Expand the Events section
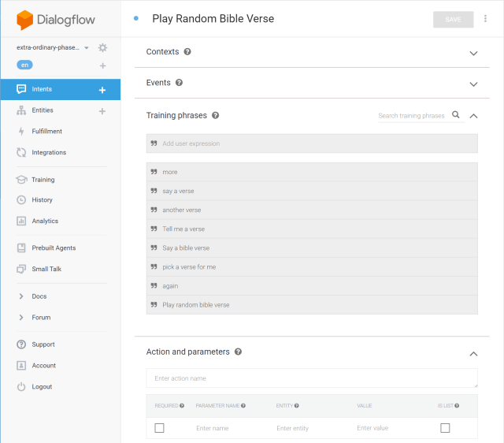504x443 pixels. 473,84
